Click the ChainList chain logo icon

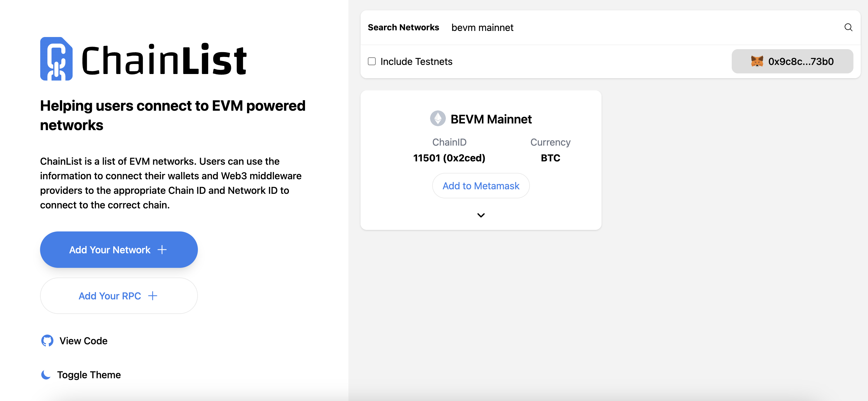coord(56,59)
